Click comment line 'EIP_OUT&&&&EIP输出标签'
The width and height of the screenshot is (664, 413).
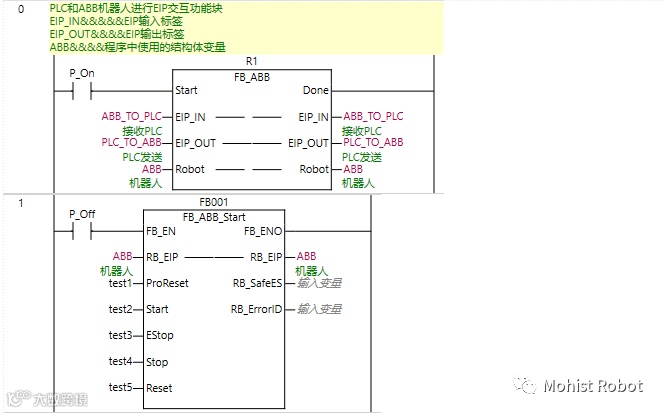pos(117,34)
